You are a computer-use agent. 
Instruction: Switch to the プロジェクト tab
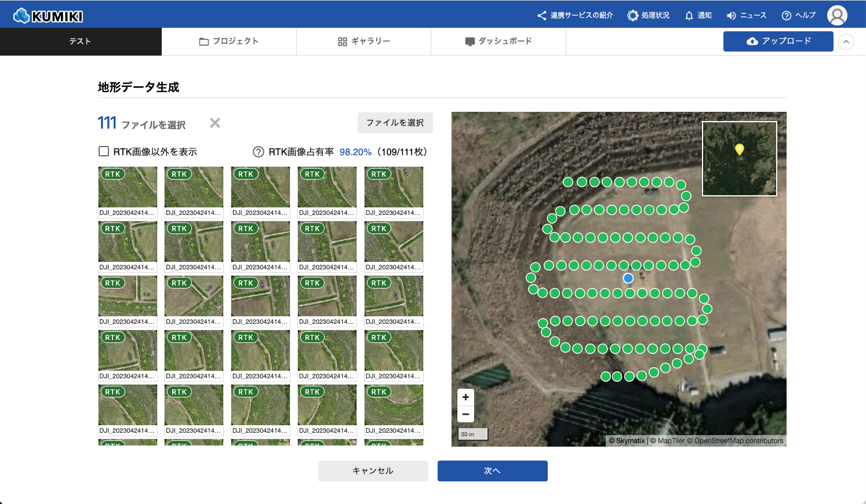(x=229, y=42)
